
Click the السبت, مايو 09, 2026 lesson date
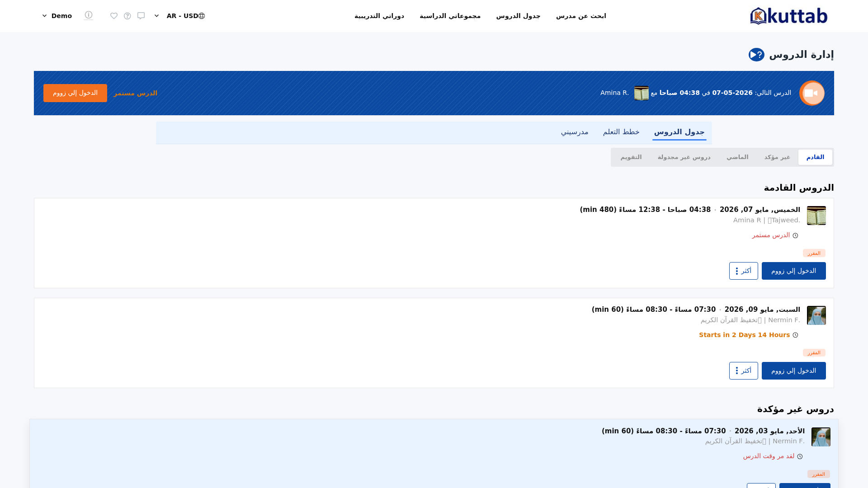pyautogui.click(x=762, y=310)
